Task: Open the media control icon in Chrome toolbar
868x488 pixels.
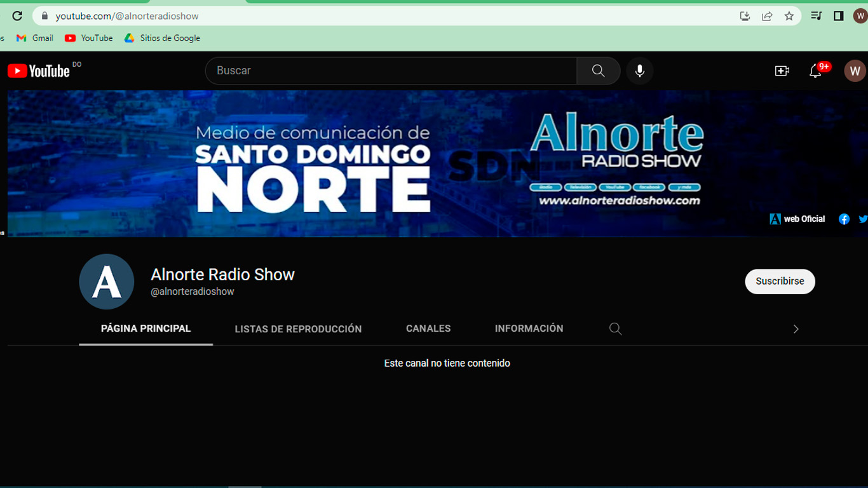Action: pos(817,16)
